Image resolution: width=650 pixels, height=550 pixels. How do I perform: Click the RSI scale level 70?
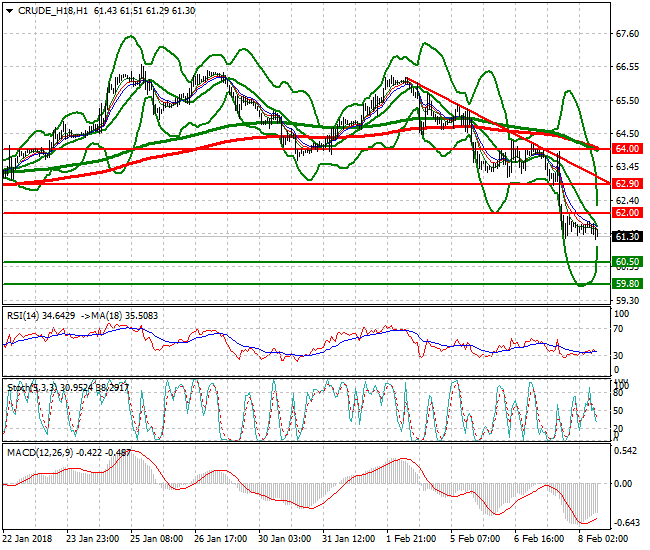coord(618,329)
